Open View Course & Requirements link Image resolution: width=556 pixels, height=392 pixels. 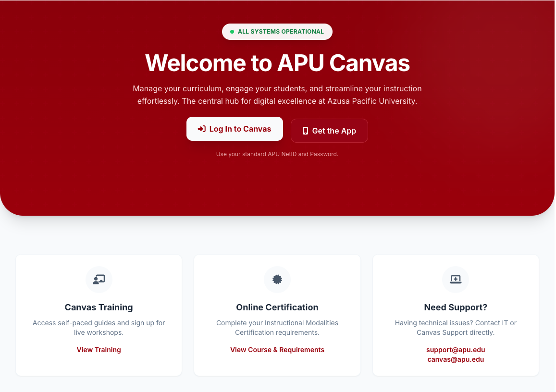(x=277, y=350)
